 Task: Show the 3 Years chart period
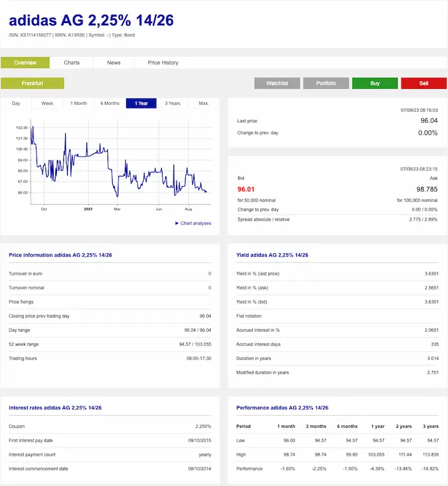click(x=173, y=103)
